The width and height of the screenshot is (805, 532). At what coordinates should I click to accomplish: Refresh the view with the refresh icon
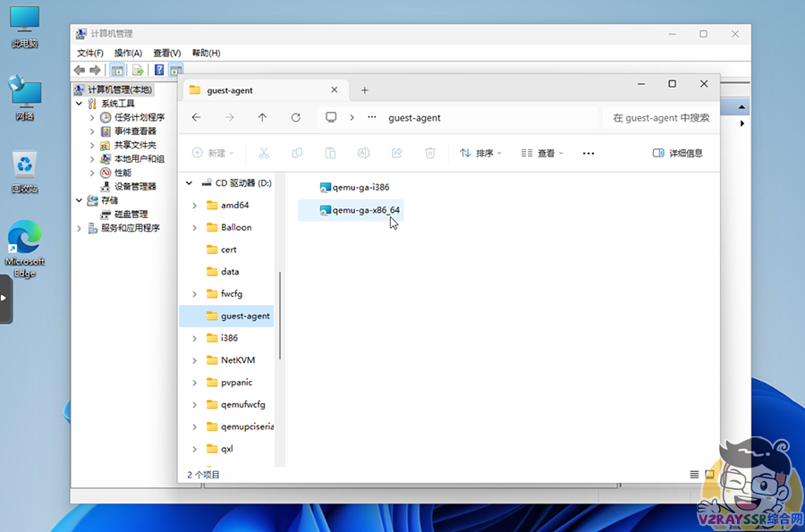[x=295, y=117]
